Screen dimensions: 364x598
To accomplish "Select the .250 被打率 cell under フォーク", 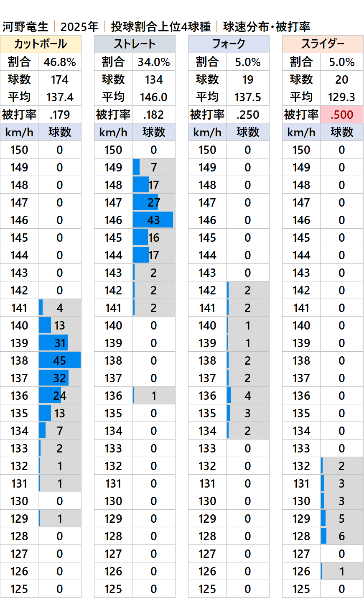I will coord(248,115).
